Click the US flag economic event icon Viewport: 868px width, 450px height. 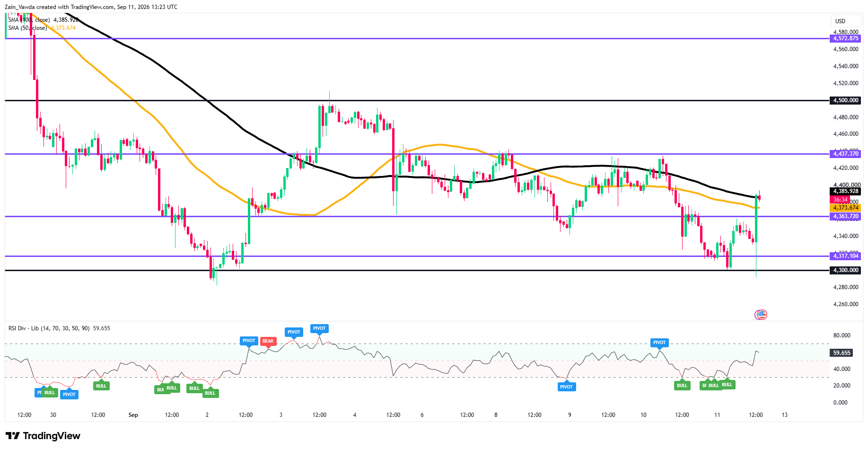coord(761,315)
